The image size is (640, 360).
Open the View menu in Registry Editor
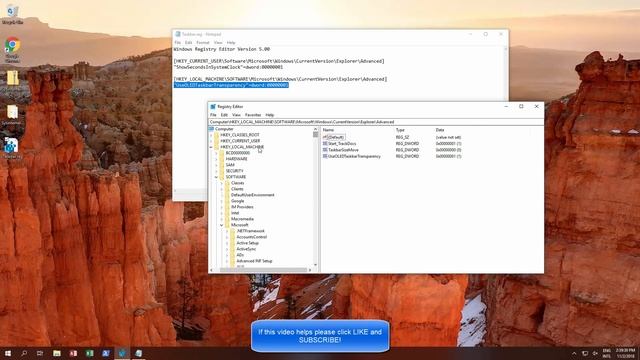pos(236,115)
